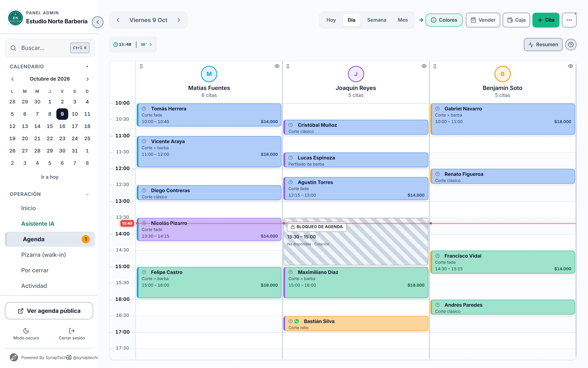Select the Día view tab
Viewport: 588px width, 368px height.
pos(351,20)
